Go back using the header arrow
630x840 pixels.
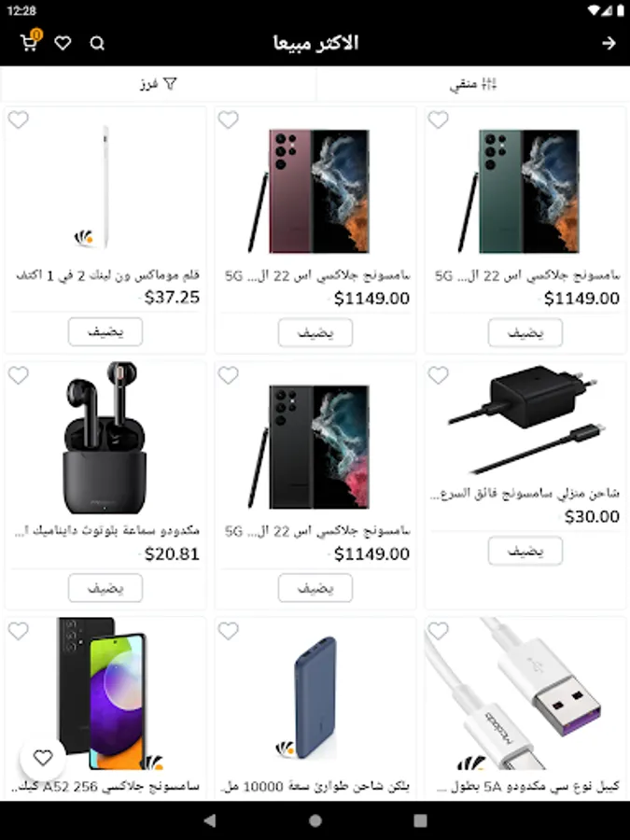pos(609,43)
